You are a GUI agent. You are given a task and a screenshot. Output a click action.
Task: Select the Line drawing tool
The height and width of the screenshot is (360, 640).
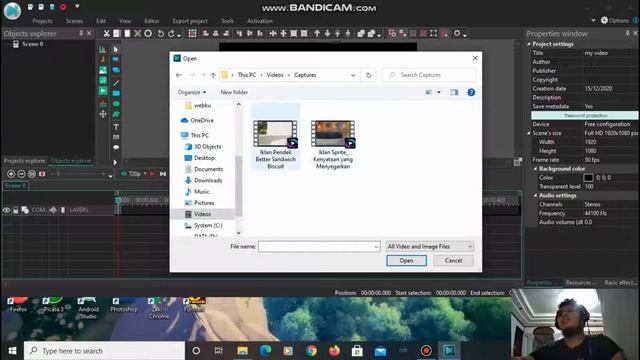click(x=116, y=83)
